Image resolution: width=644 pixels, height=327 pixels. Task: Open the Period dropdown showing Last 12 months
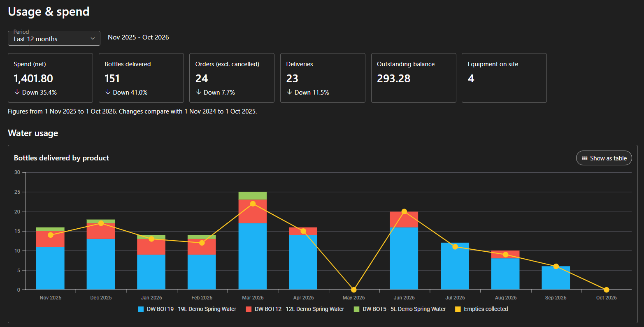point(54,38)
